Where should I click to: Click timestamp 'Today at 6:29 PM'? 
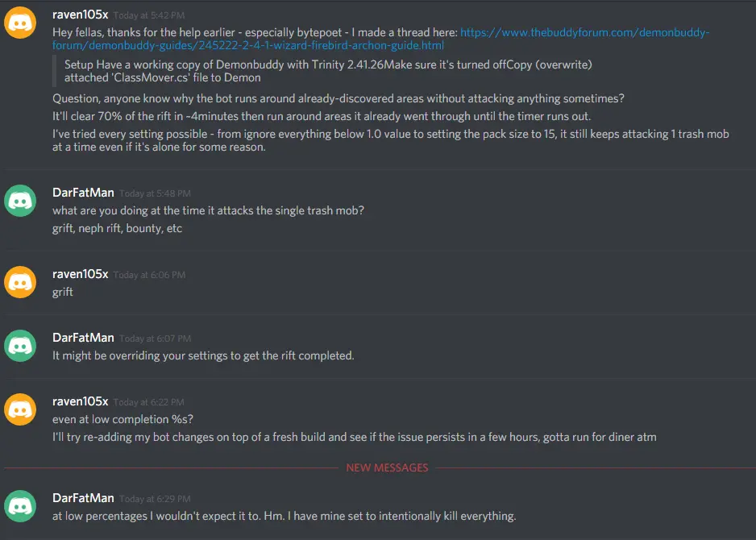tap(155, 500)
